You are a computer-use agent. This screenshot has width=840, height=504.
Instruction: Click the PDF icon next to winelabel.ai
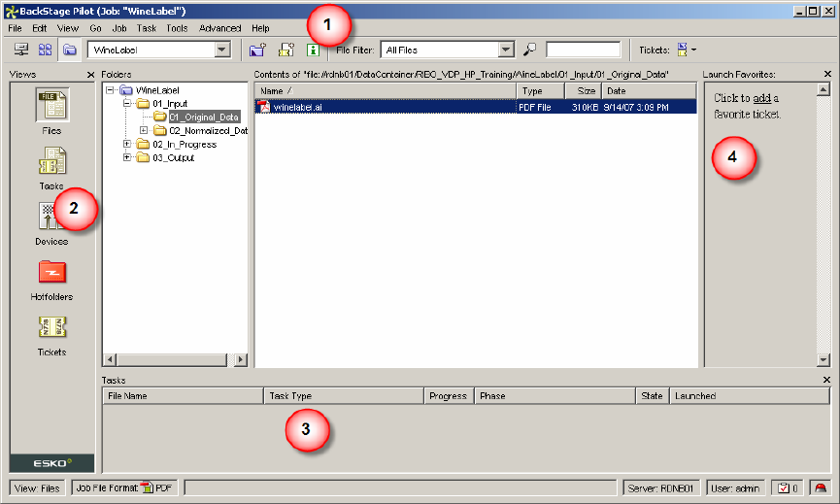tap(263, 107)
